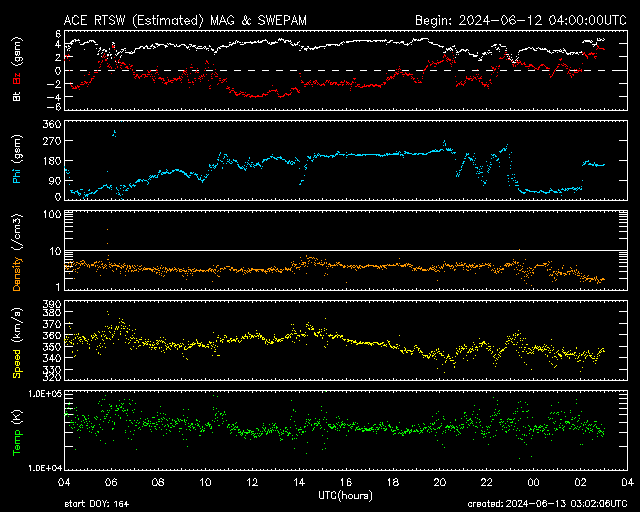
Task: Click the '6' tick on the Bt Bz axis
Action: click(x=58, y=33)
